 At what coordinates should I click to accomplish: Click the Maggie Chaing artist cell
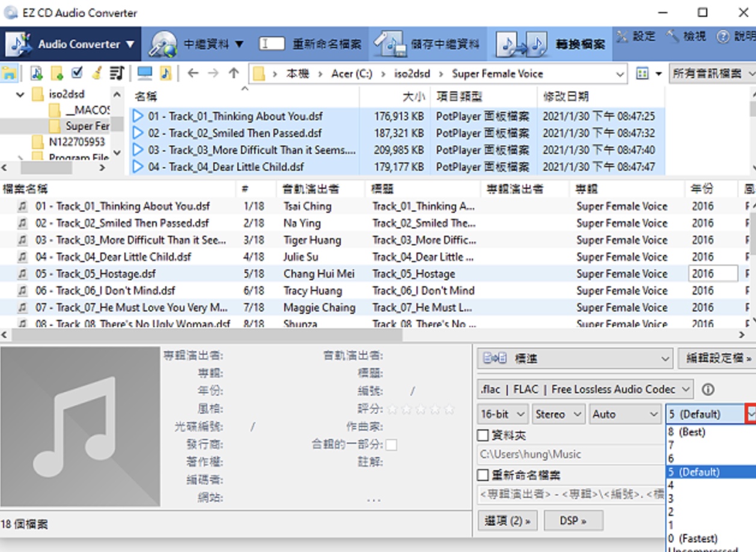319,307
